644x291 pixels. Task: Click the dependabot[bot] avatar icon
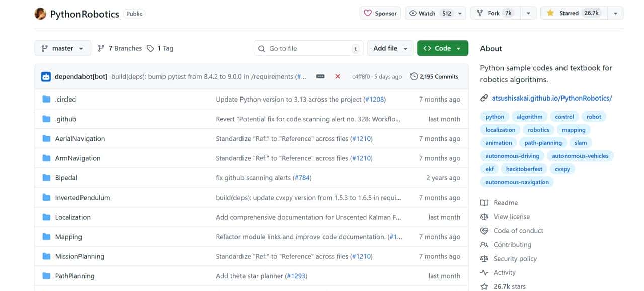(46, 76)
